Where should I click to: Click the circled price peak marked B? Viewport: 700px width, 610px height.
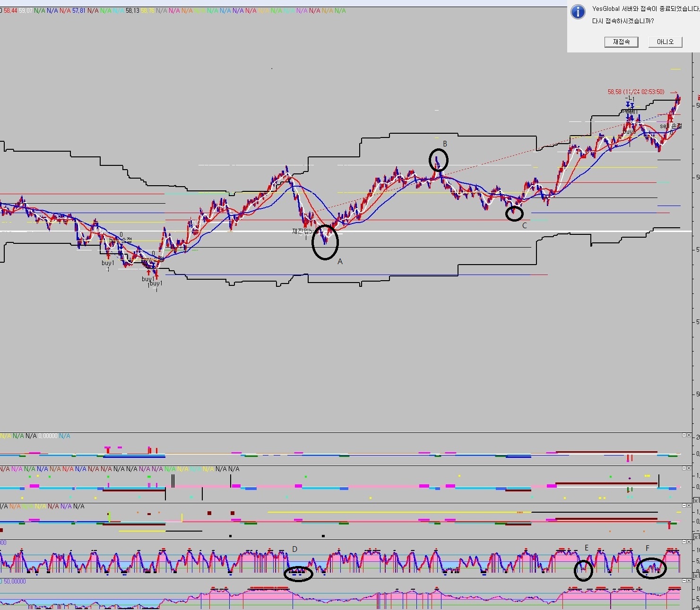pyautogui.click(x=438, y=160)
